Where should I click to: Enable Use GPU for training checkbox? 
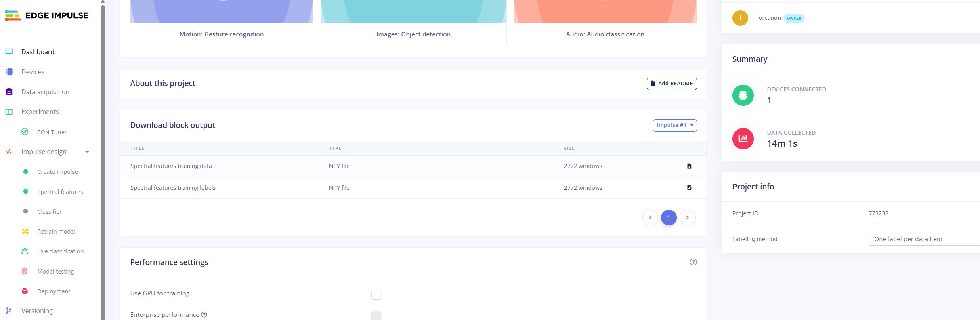point(376,294)
